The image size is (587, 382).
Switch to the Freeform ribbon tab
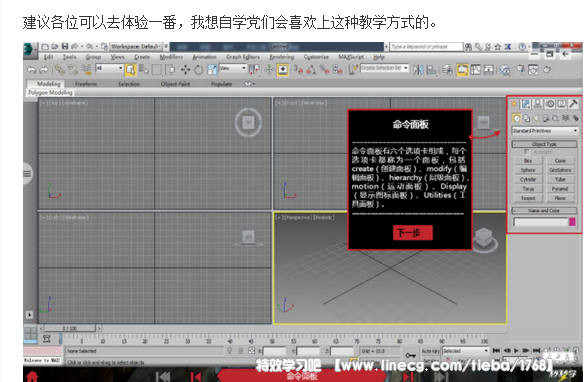86,84
